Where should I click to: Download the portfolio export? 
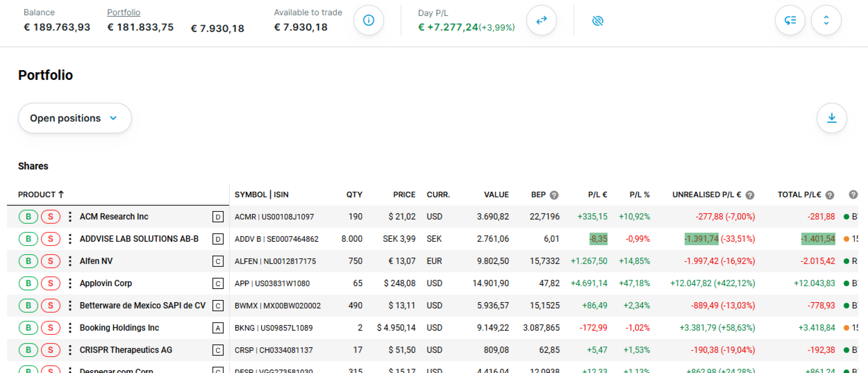831,118
